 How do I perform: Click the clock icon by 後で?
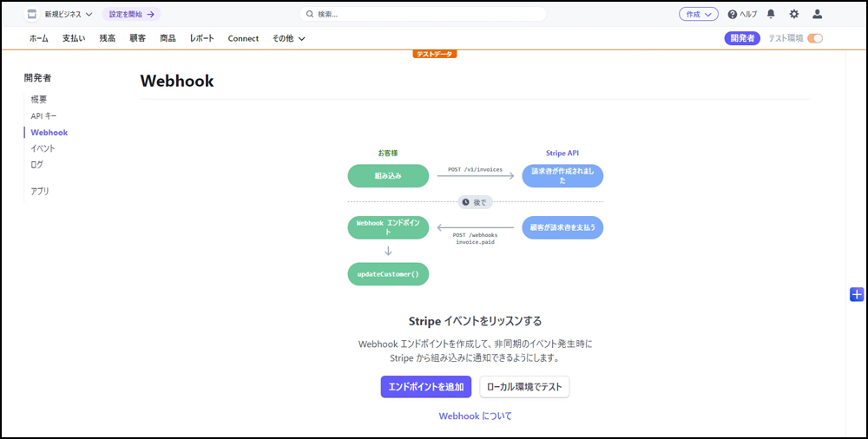pyautogui.click(x=465, y=203)
